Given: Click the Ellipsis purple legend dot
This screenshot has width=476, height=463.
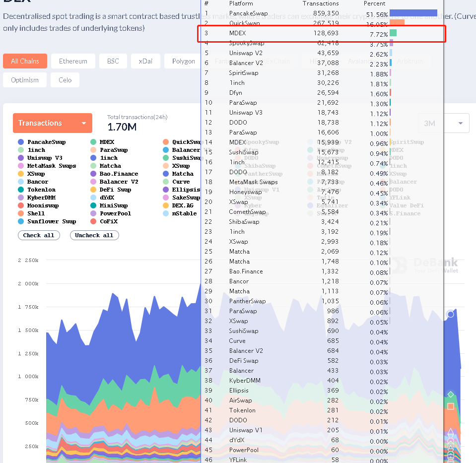Looking at the screenshot, I should pyautogui.click(x=166, y=190).
